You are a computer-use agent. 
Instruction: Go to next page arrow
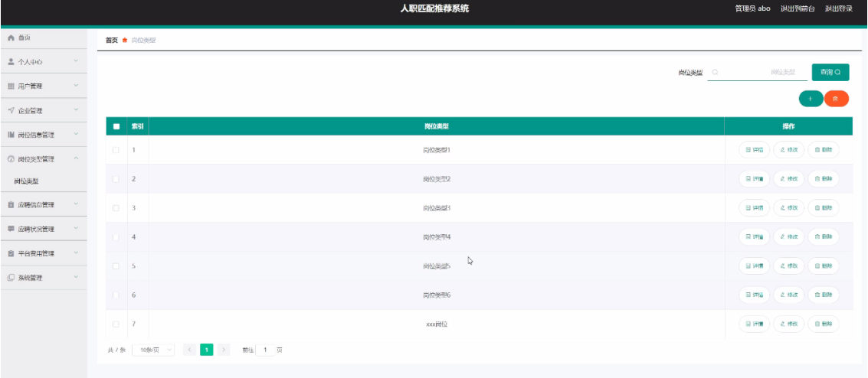pos(224,350)
